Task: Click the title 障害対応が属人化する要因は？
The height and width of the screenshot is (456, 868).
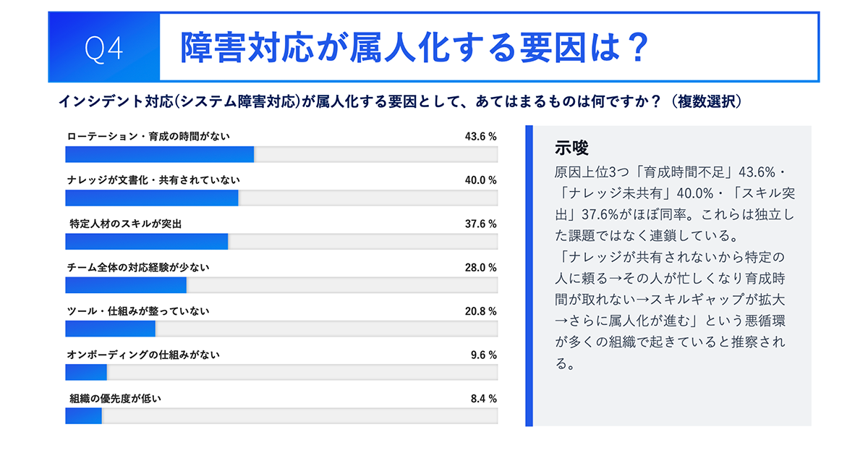Action: tap(412, 48)
